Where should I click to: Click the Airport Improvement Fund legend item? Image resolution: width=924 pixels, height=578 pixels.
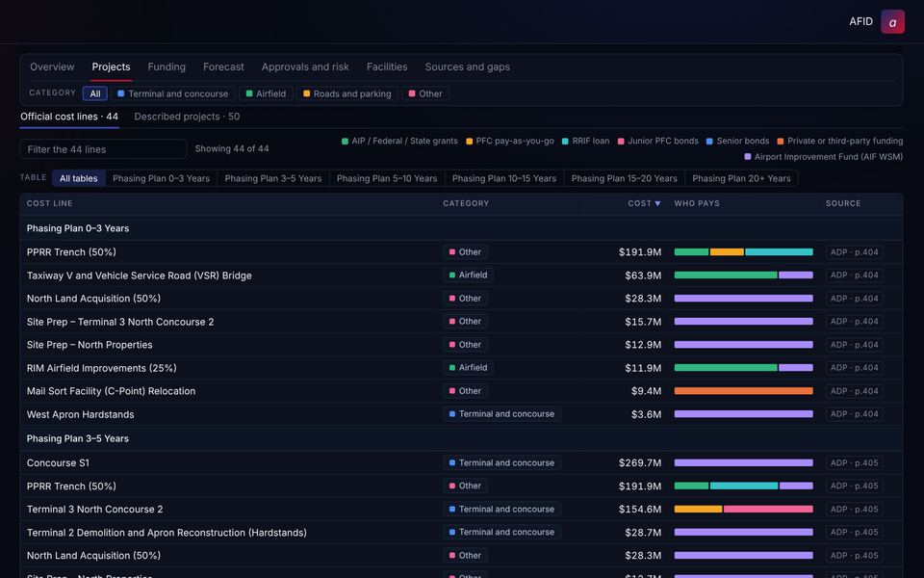[823, 157]
